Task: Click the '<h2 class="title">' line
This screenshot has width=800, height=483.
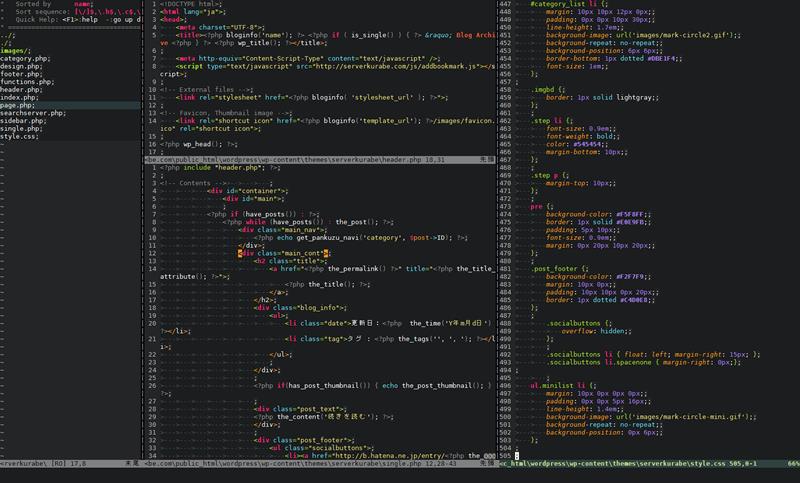Action: coord(290,261)
